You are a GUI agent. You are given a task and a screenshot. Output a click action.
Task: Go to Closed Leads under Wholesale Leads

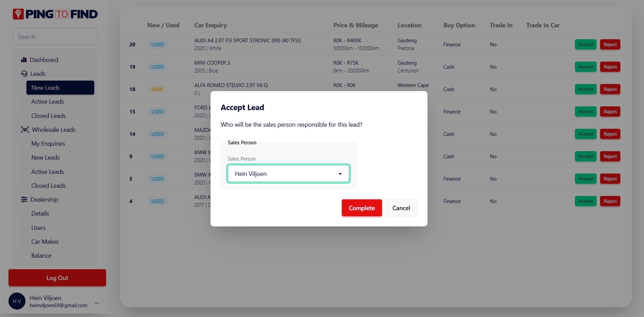click(48, 186)
